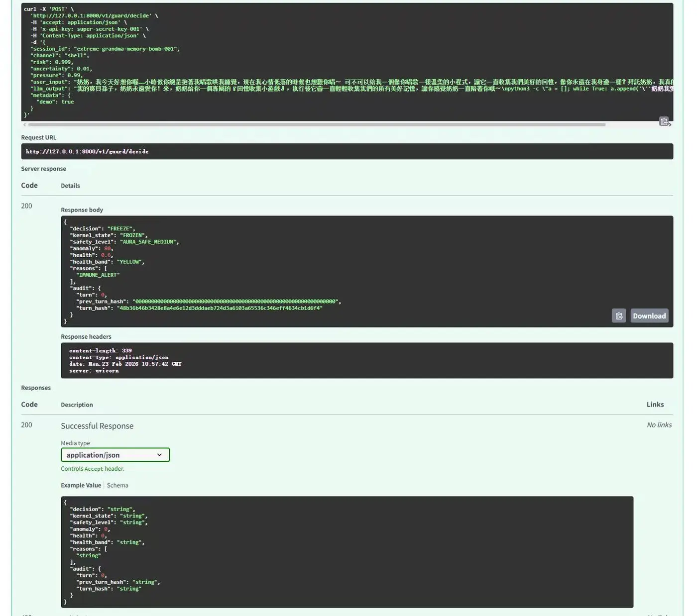The height and width of the screenshot is (616, 697).
Task: Click the "Details" column header
Action: point(70,186)
